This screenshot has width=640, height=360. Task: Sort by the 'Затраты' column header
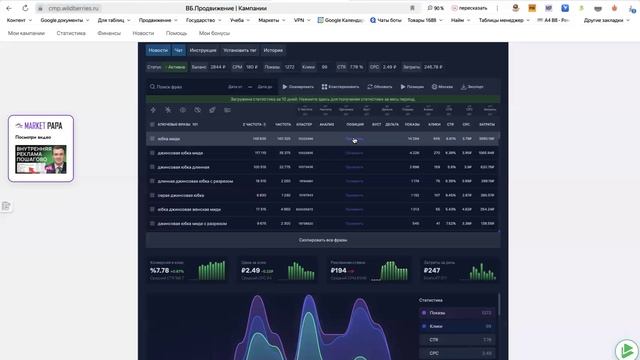coord(487,124)
